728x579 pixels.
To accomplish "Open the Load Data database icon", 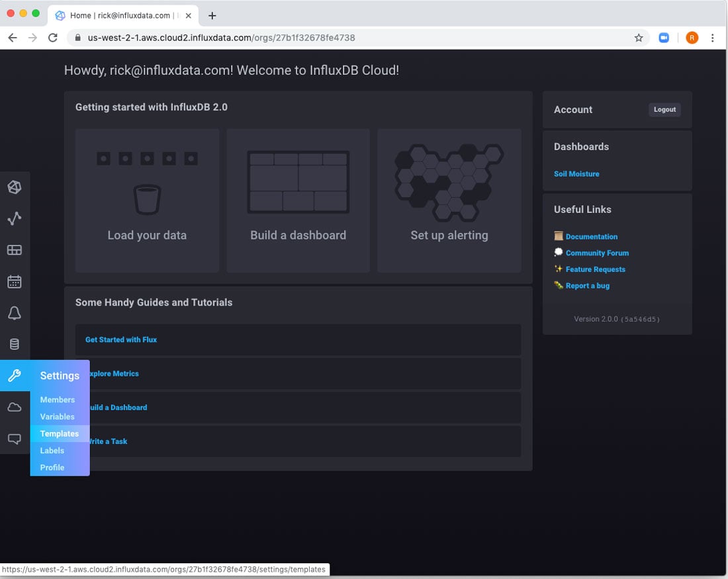I will [x=15, y=344].
